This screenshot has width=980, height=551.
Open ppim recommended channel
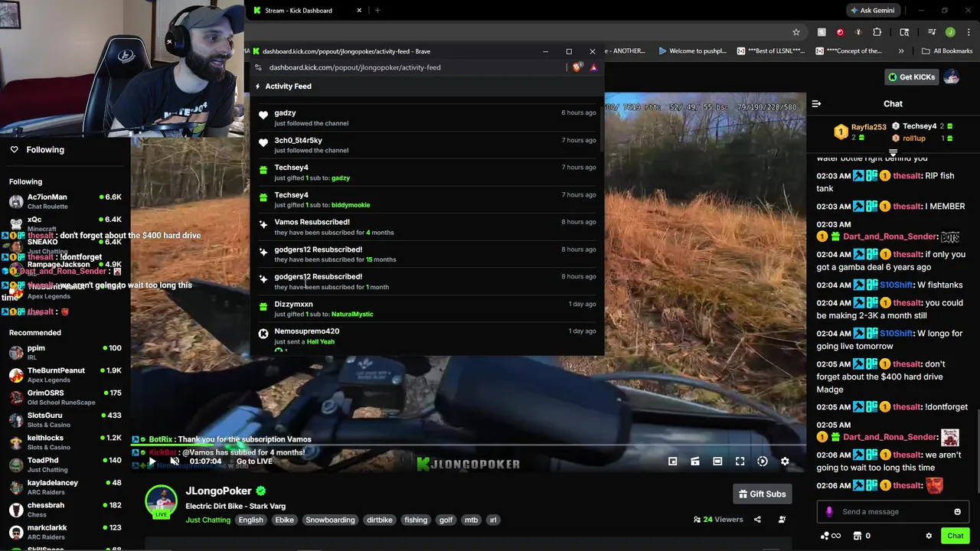coord(65,352)
